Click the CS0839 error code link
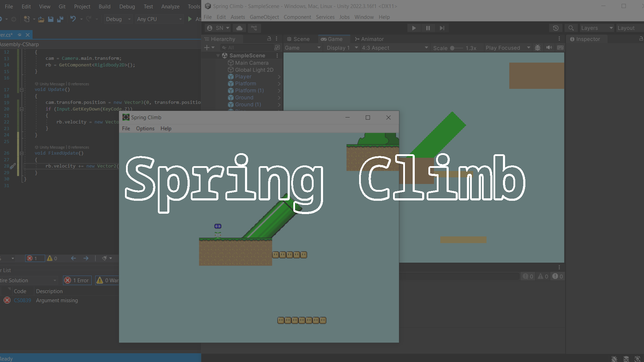 [22, 300]
